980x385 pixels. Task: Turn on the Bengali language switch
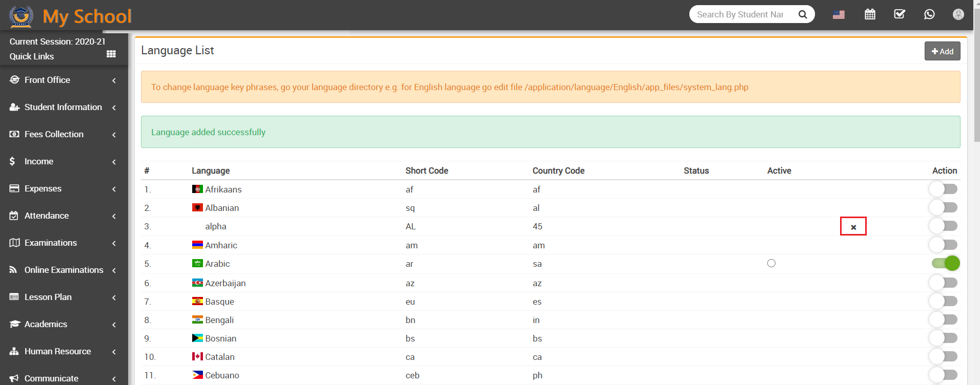click(x=944, y=319)
